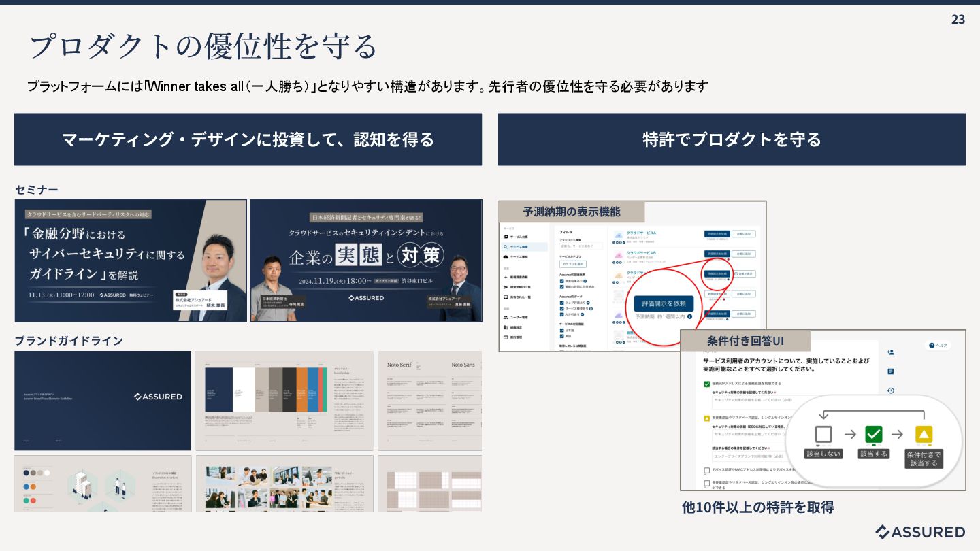Viewport: 980px width, 551px height.
Task: Toggle 最新の設問に回答済み checkbox
Action: click(562, 286)
